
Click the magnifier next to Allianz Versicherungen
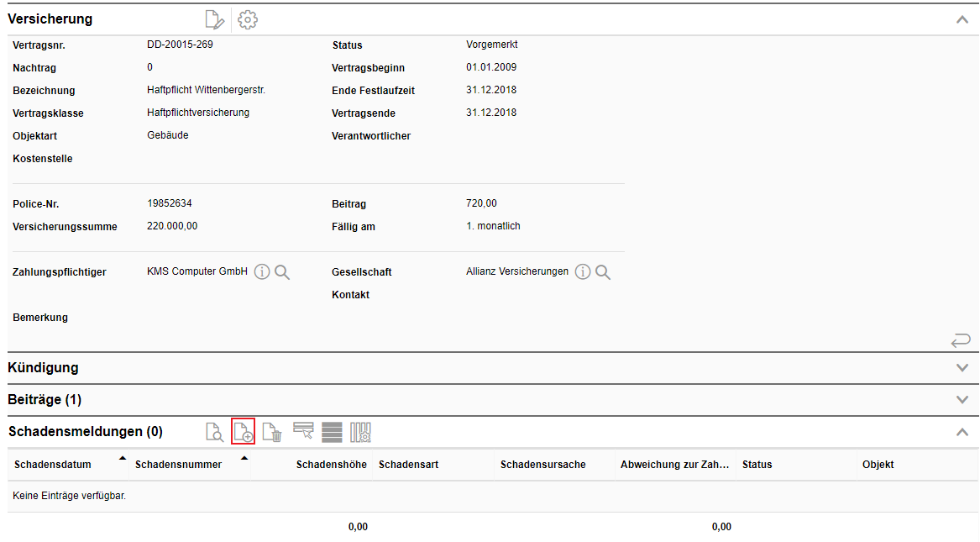(x=603, y=272)
